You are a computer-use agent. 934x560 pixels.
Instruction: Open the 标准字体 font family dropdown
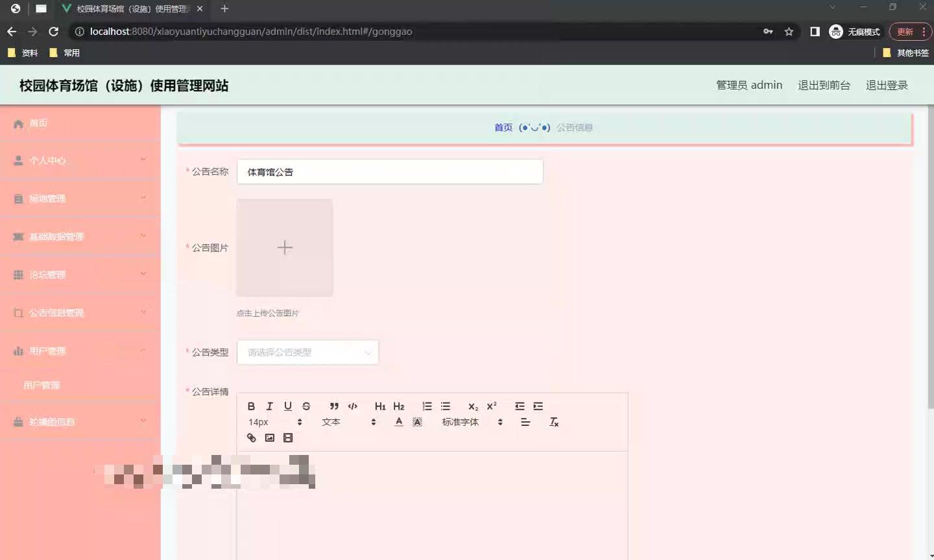tap(473, 422)
